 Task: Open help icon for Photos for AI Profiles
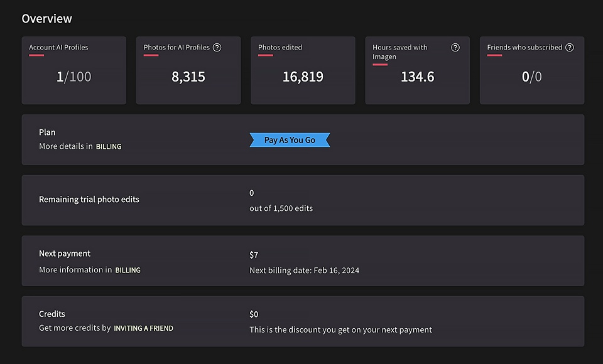pos(217,47)
